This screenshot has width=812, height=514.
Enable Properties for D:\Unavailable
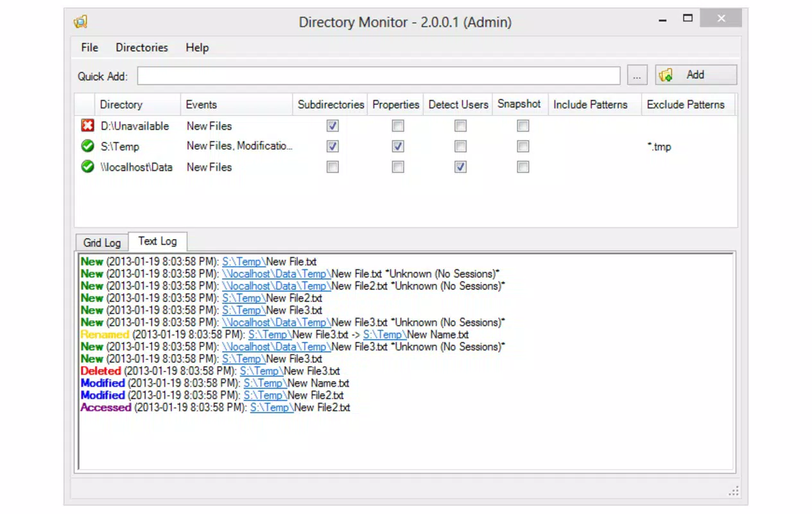[398, 126]
